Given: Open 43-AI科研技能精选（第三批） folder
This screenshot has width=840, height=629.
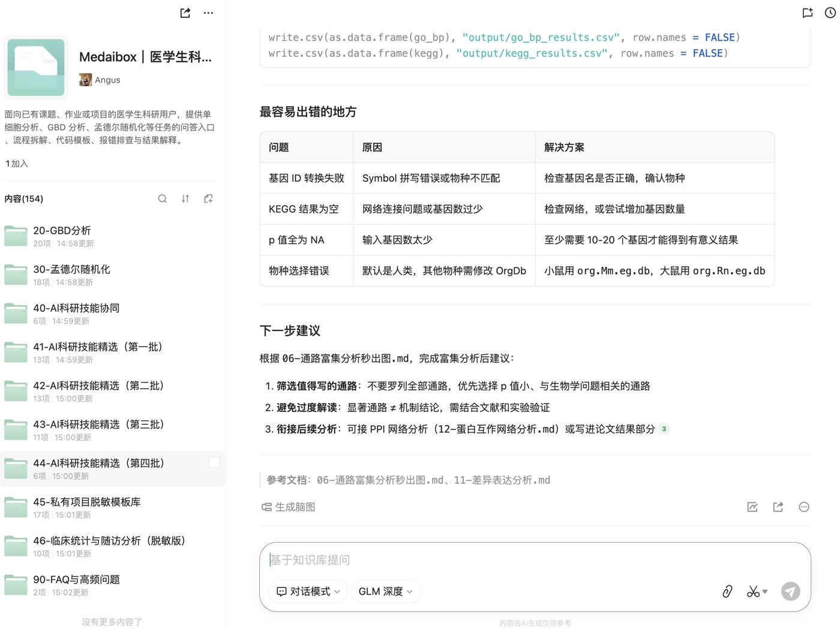Looking at the screenshot, I should (112, 430).
